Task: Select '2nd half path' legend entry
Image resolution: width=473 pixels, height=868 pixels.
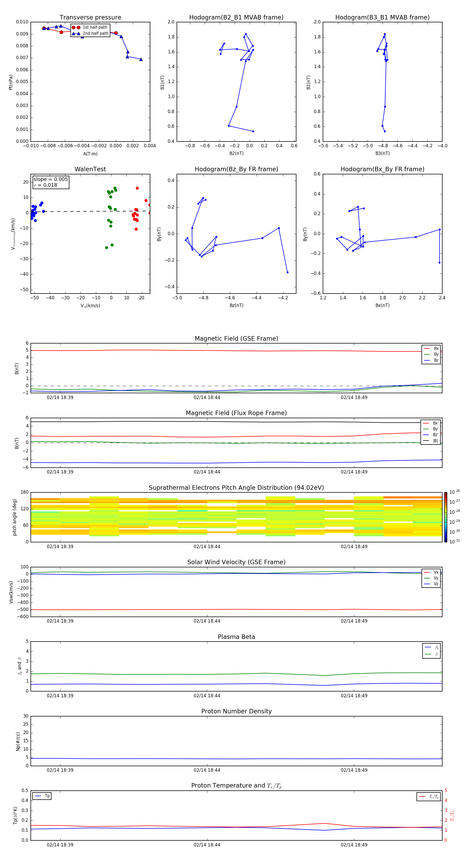Action: pos(90,33)
